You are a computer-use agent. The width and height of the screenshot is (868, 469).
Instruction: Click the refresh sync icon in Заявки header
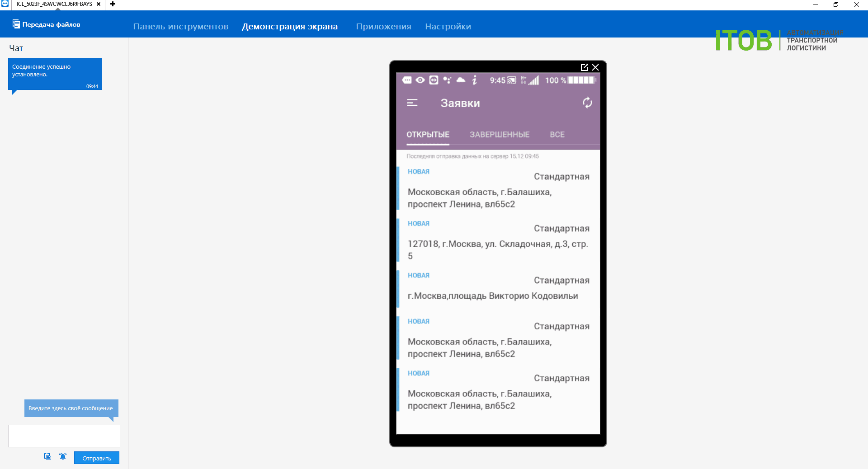click(x=587, y=103)
